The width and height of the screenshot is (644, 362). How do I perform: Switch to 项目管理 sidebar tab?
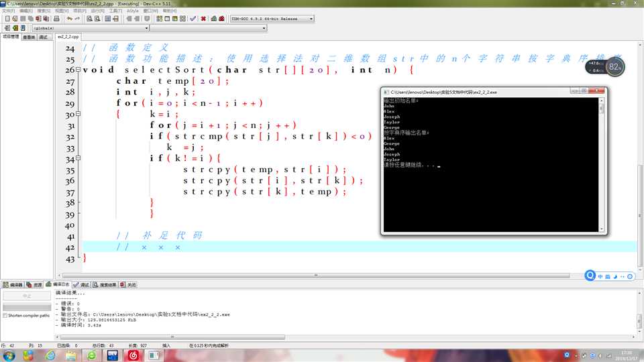tap(11, 37)
